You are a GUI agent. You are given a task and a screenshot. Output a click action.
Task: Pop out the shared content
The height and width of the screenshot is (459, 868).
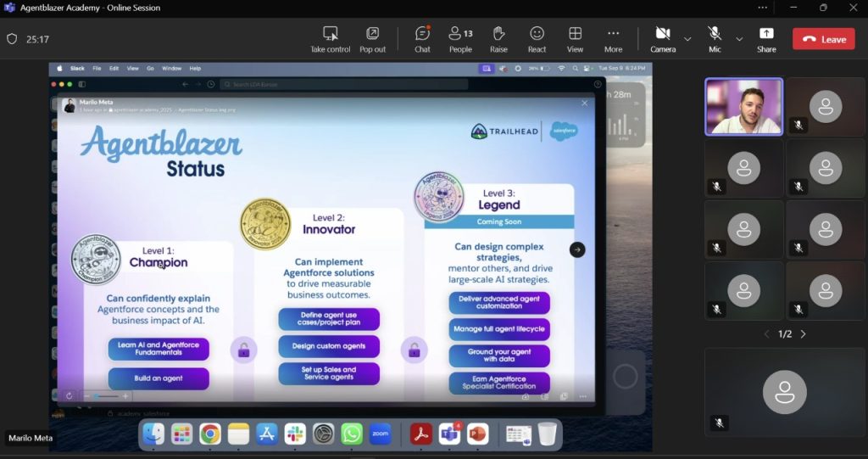(x=372, y=38)
